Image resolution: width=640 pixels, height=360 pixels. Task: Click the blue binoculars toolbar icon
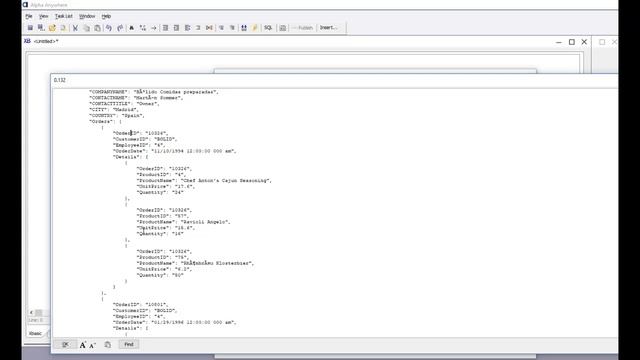coord(244,28)
